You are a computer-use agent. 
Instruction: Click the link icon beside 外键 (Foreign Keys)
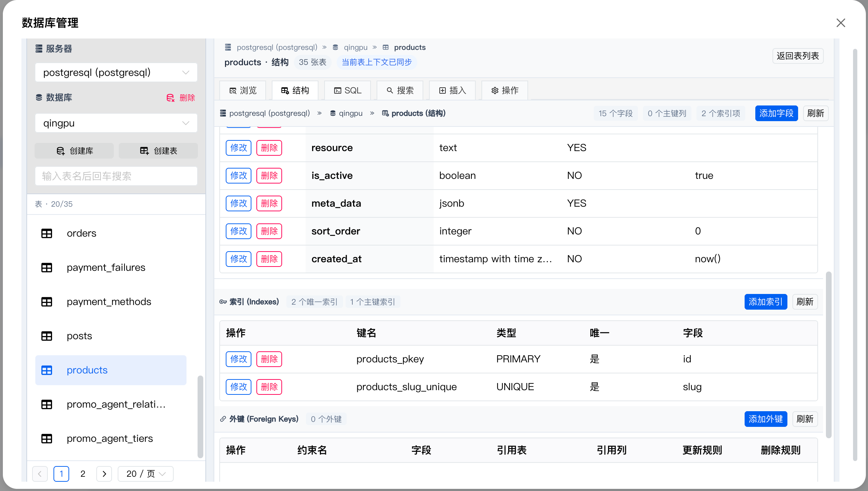[223, 419]
